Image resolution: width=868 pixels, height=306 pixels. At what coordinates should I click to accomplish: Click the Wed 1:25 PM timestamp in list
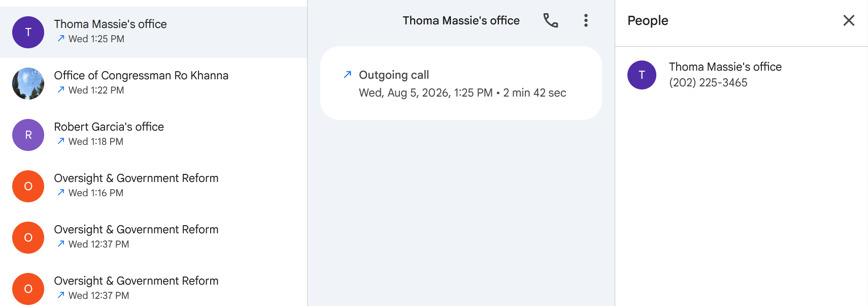point(96,39)
